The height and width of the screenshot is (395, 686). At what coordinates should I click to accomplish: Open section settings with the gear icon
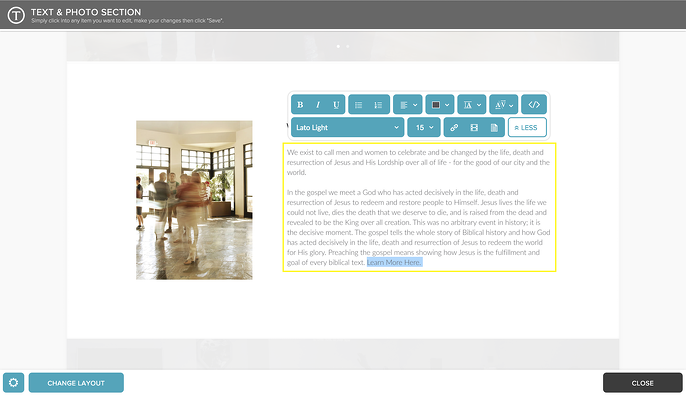point(14,383)
